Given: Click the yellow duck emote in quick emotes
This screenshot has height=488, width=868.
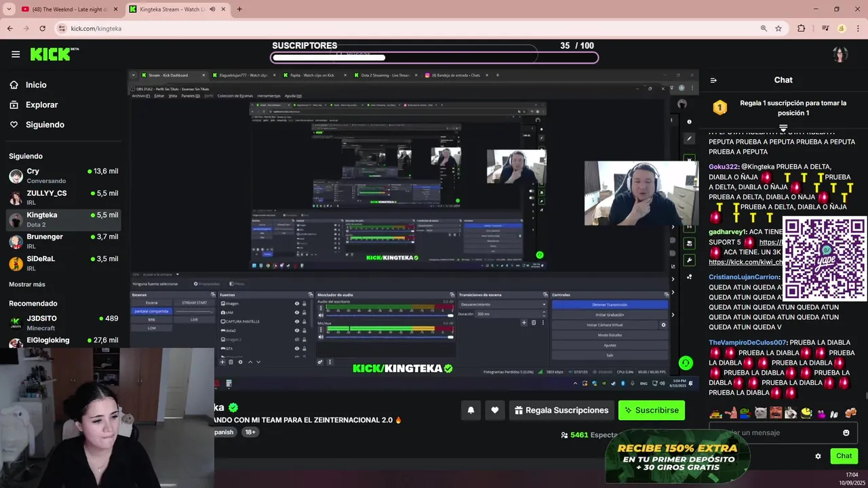Looking at the screenshot, I should point(806,413).
